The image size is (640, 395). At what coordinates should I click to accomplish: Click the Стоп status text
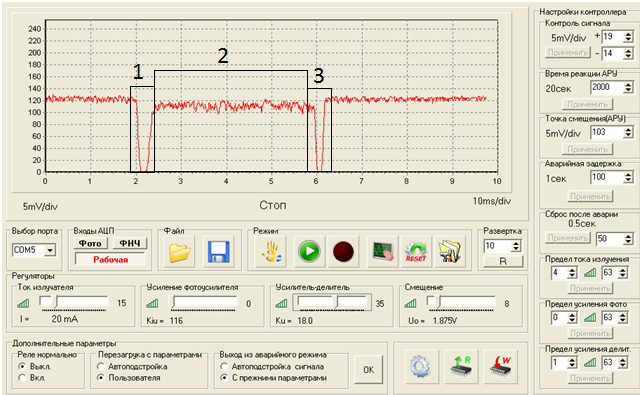[x=273, y=205]
